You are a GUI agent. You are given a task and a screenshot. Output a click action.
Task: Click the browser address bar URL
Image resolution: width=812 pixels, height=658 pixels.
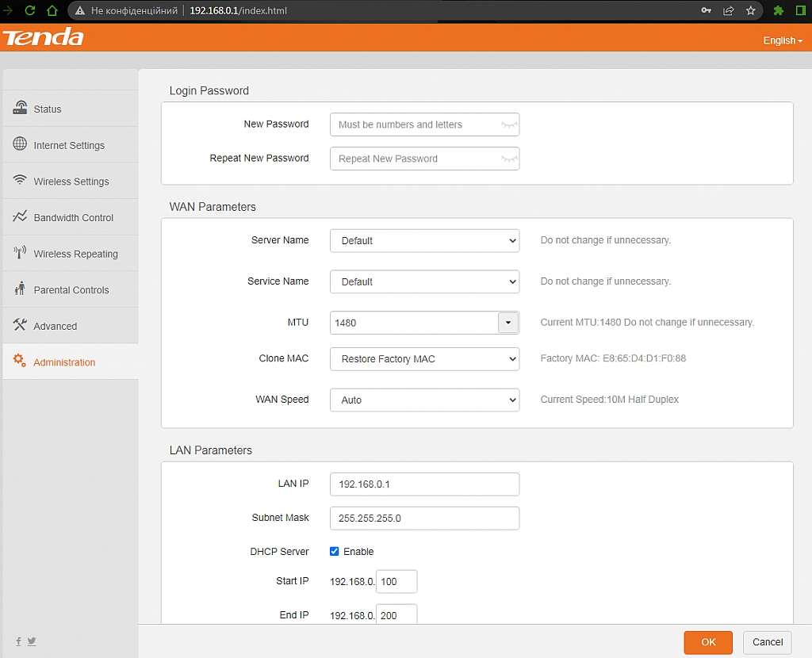tap(238, 10)
